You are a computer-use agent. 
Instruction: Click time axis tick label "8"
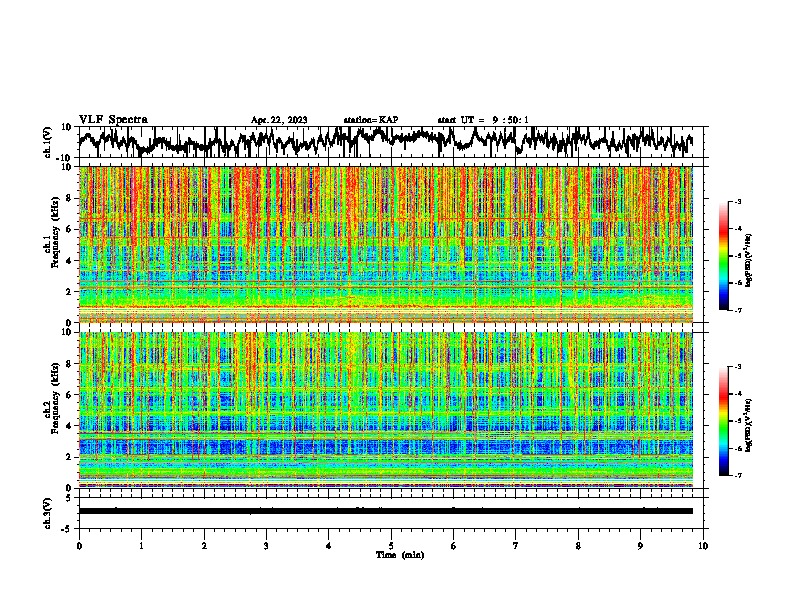[x=578, y=546]
